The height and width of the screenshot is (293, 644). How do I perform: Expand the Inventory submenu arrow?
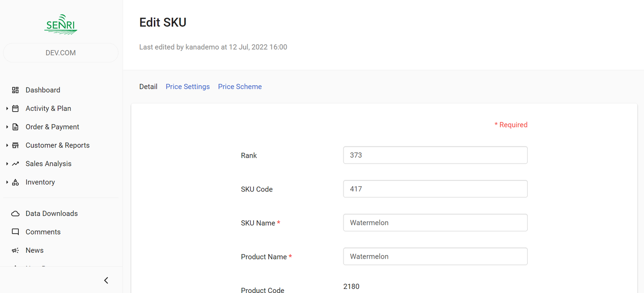tap(7, 182)
